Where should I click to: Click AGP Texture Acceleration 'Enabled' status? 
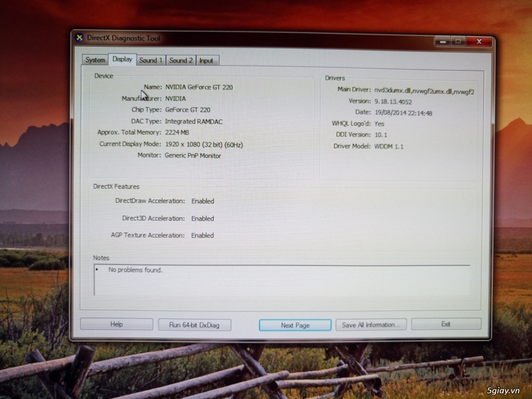203,235
